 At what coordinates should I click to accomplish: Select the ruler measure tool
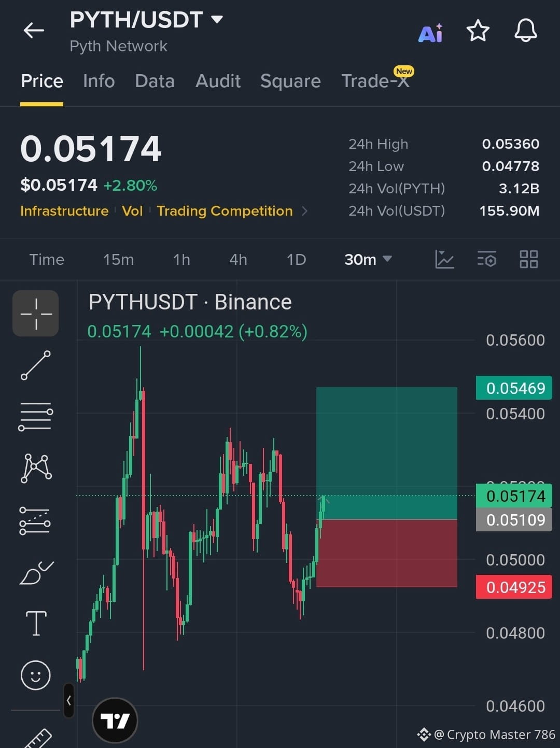37,738
